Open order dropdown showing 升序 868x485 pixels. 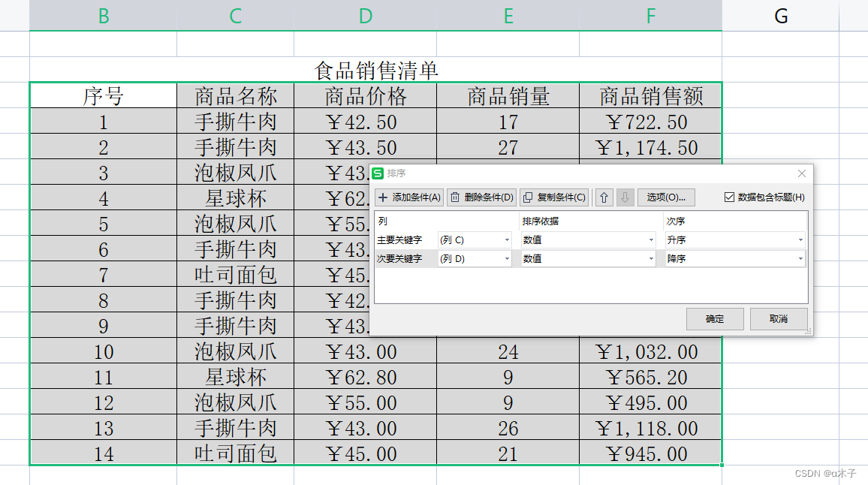(x=735, y=239)
